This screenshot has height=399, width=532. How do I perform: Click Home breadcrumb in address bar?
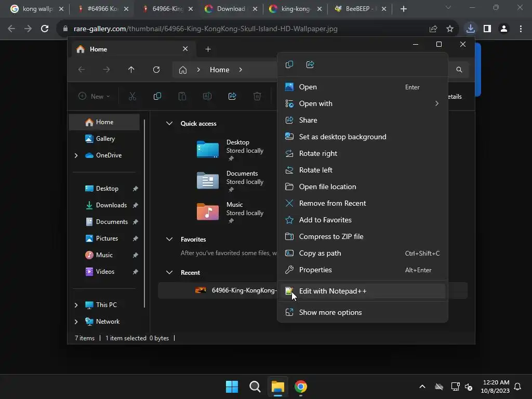[220, 70]
